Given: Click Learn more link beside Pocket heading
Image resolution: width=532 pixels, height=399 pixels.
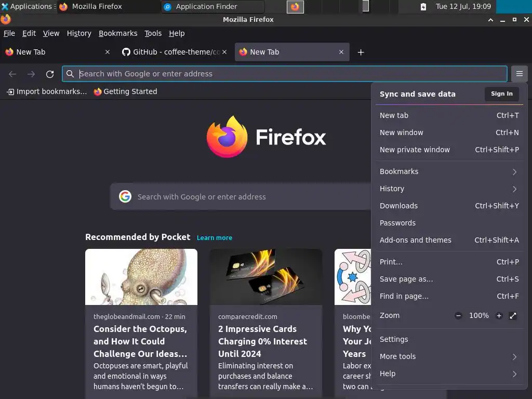Looking at the screenshot, I should [x=215, y=238].
